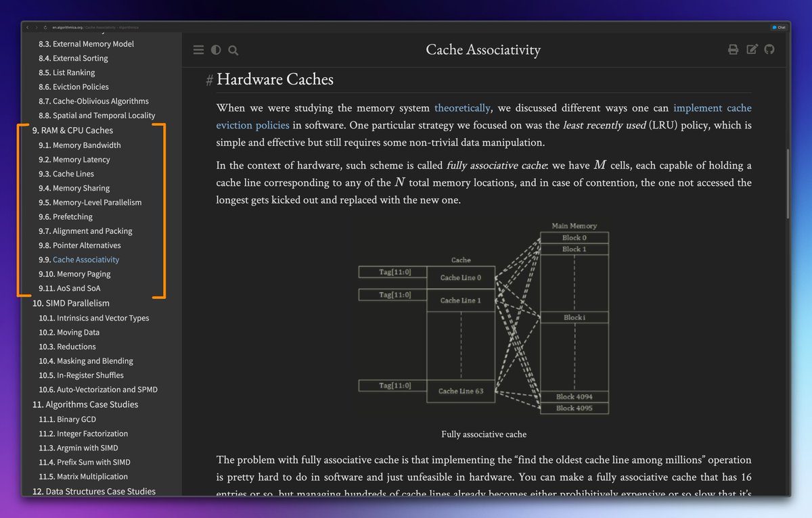This screenshot has width=812, height=518.
Task: Click the # anchor beside Hardware Caches
Action: click(210, 80)
